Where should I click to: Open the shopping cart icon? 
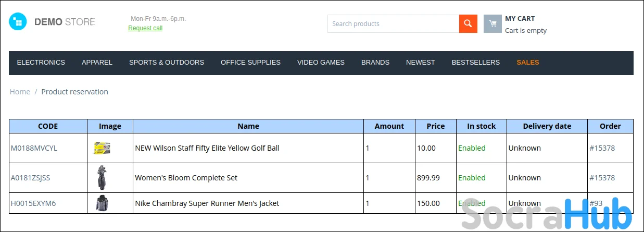point(492,24)
